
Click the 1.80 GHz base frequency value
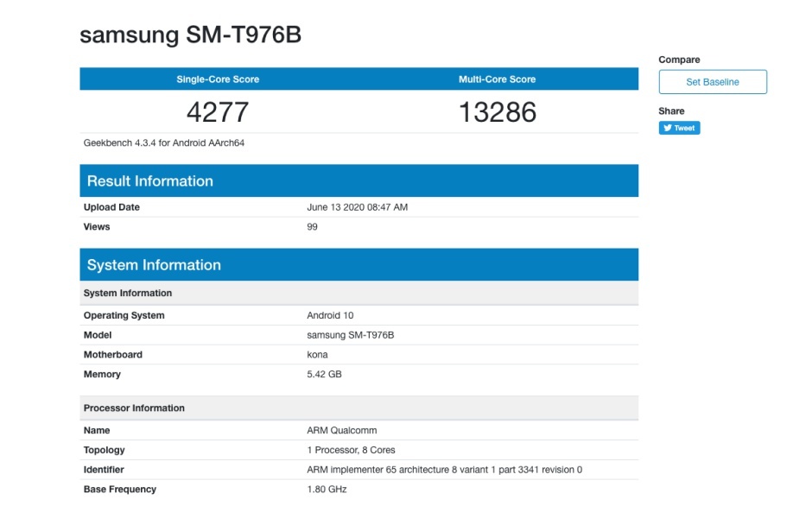(327, 490)
